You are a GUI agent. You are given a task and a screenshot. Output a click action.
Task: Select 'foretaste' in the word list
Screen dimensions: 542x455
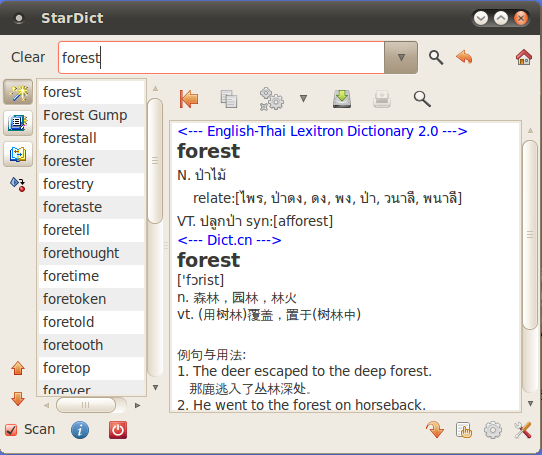[x=91, y=207]
